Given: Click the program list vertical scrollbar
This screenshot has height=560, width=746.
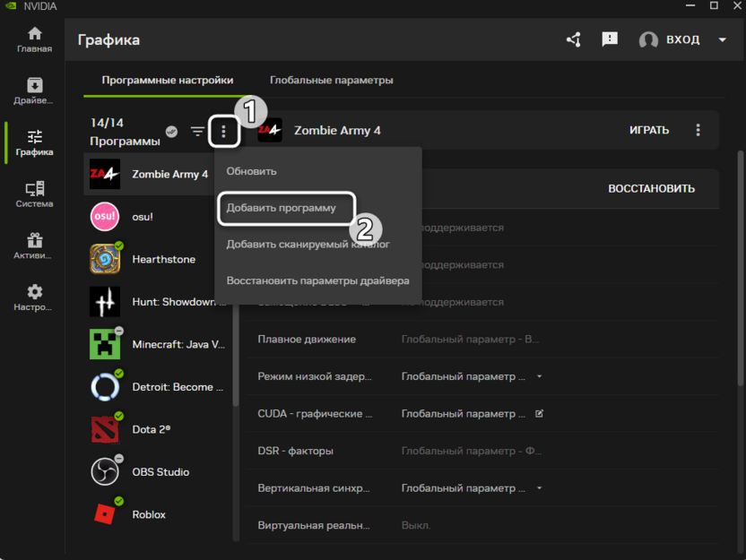Looking at the screenshot, I should tap(236, 357).
